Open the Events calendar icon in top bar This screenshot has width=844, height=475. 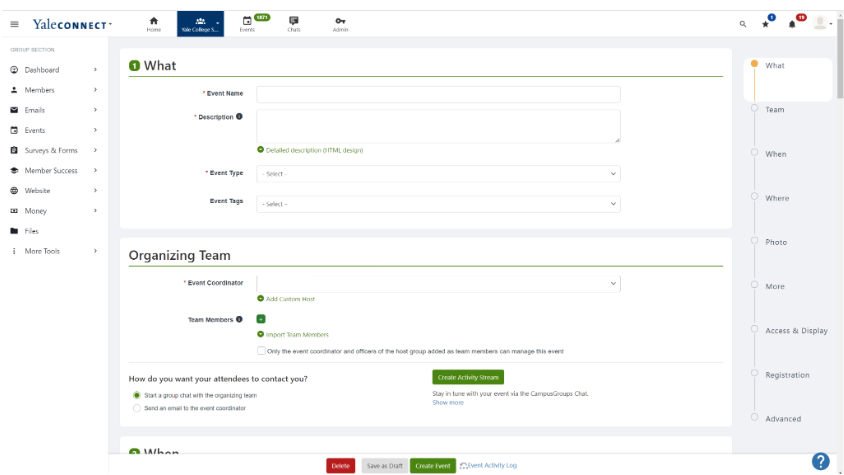(247, 21)
